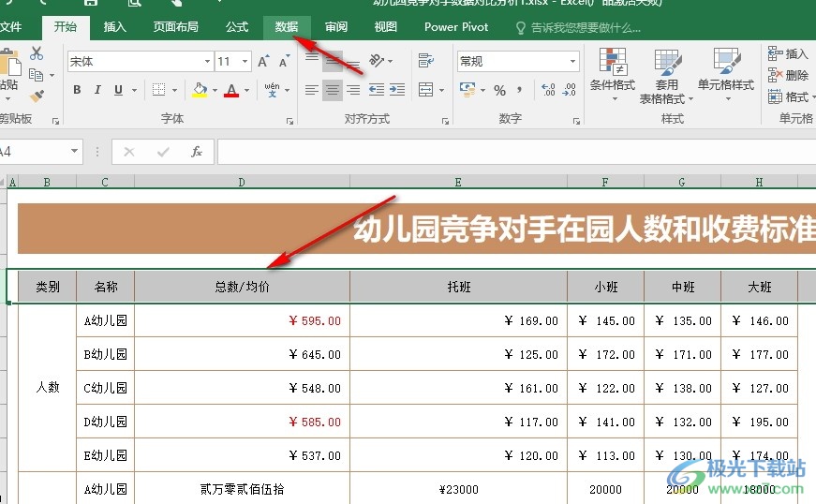The height and width of the screenshot is (504, 816).
Task: Click the Insert Function fx icon
Action: (x=196, y=152)
